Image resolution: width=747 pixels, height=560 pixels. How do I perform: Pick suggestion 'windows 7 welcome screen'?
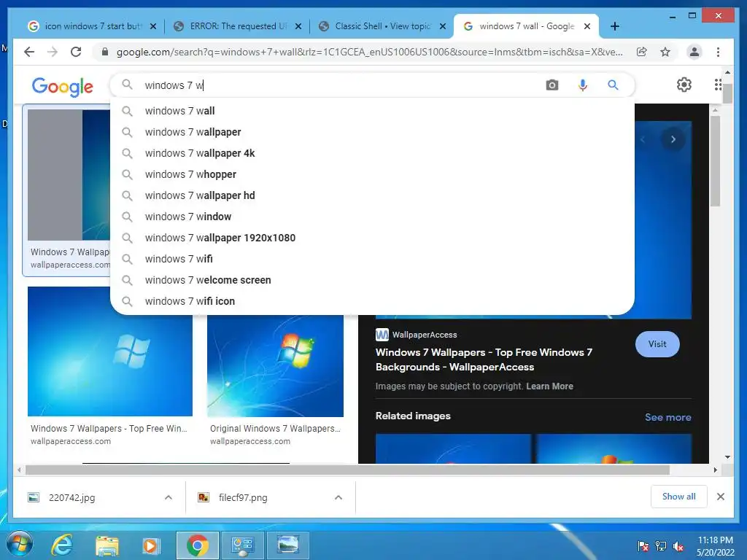pyautogui.click(x=372, y=280)
